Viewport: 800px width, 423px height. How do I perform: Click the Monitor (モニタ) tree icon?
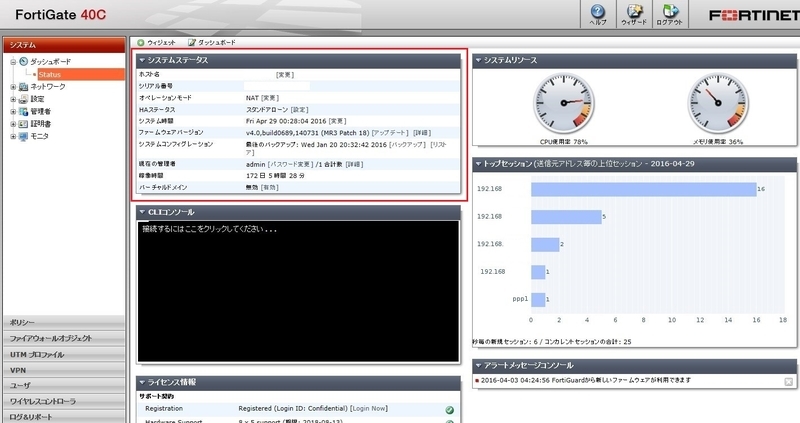pos(23,136)
